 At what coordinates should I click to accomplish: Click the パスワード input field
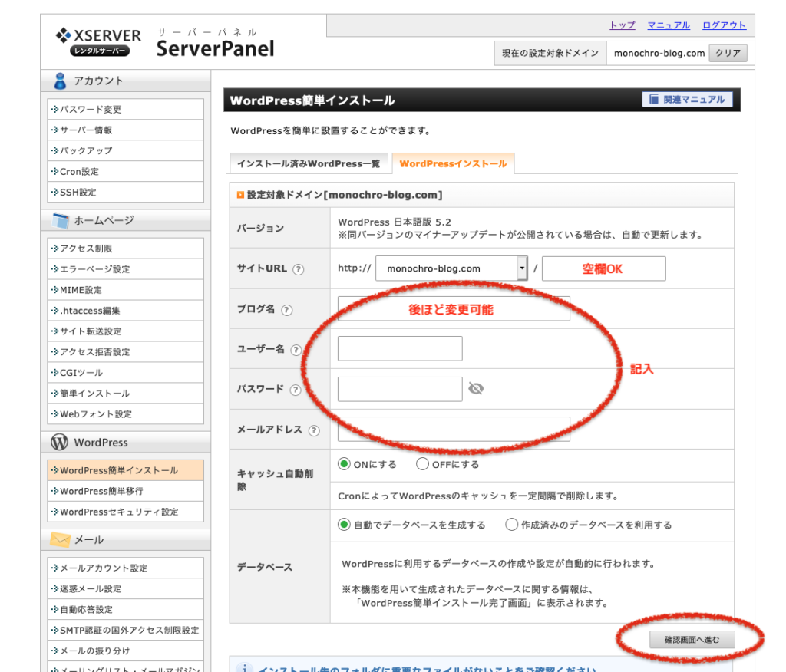pyautogui.click(x=400, y=389)
